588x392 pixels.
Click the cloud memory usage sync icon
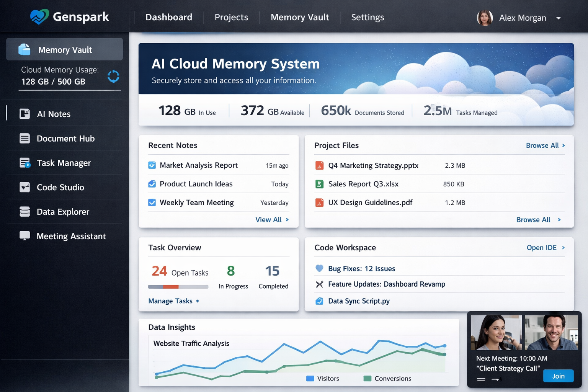coord(113,76)
